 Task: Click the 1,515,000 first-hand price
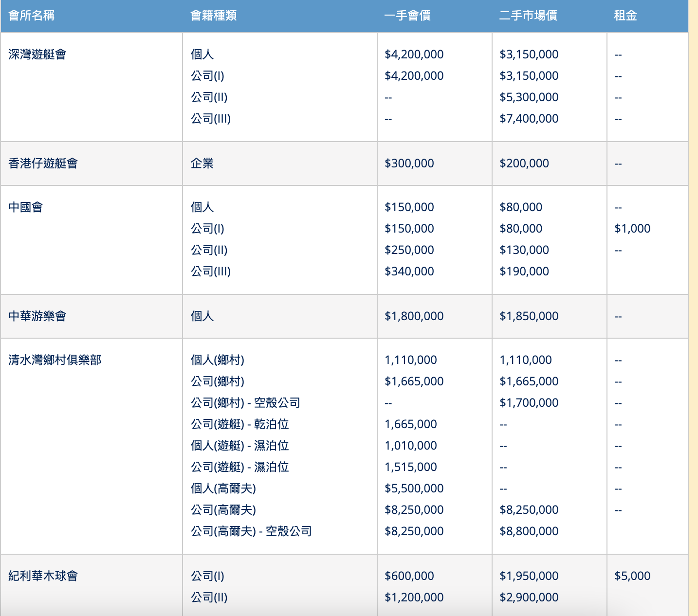pyautogui.click(x=410, y=467)
